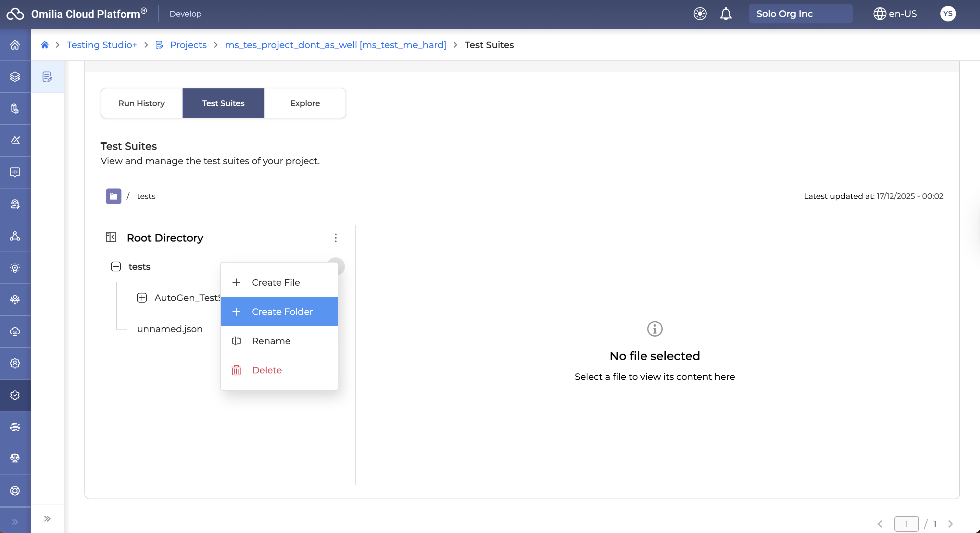Open the ideas lightbulb icon in the sidebar
The height and width of the screenshot is (533, 980).
click(x=15, y=268)
